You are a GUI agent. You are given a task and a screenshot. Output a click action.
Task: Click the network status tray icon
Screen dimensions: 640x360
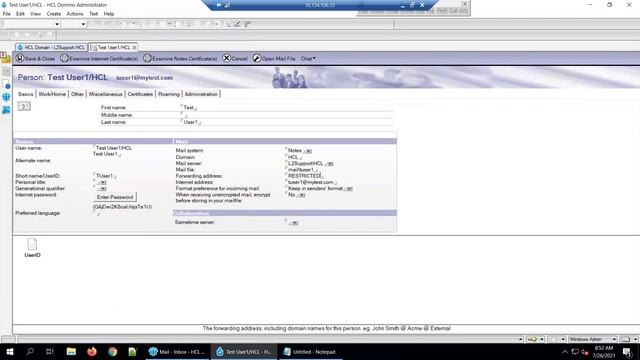(575, 351)
